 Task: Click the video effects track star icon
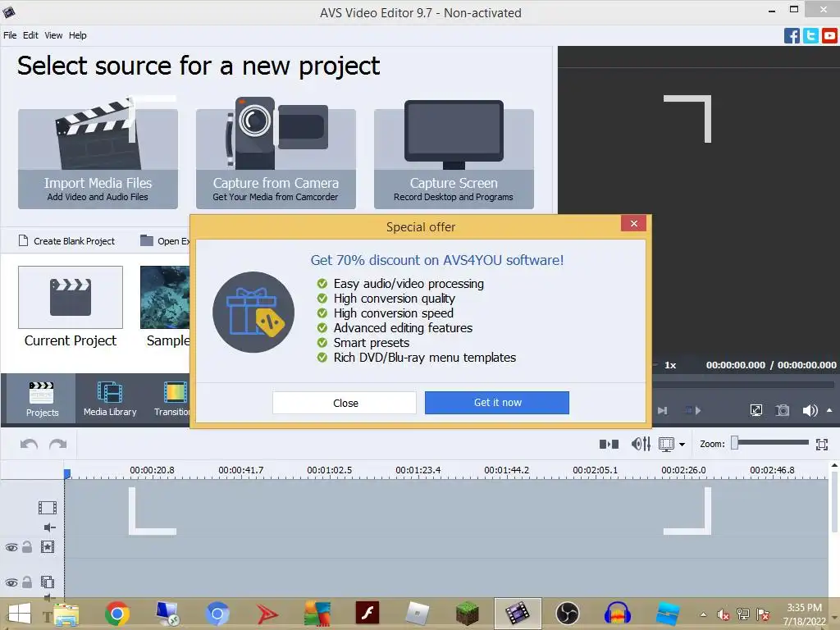point(47,547)
